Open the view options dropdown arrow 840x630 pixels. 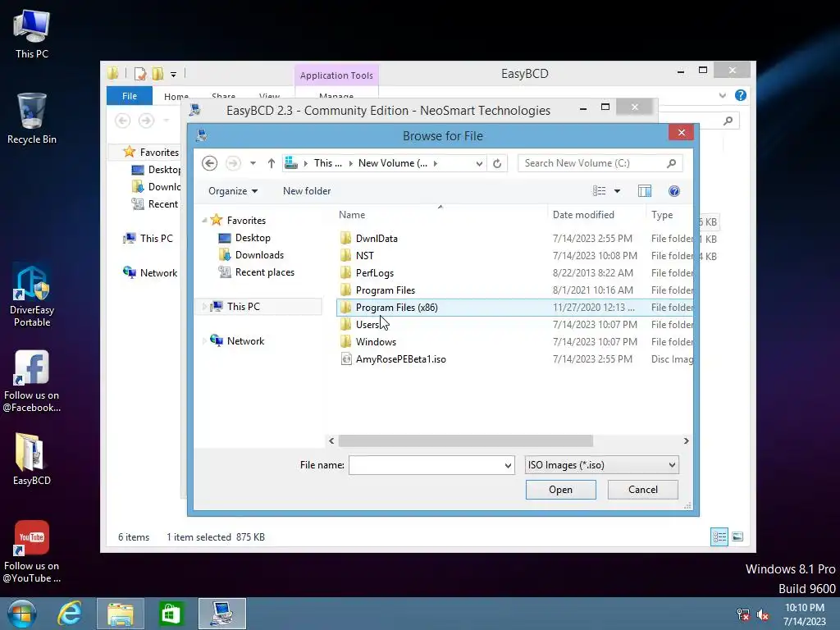(x=617, y=190)
